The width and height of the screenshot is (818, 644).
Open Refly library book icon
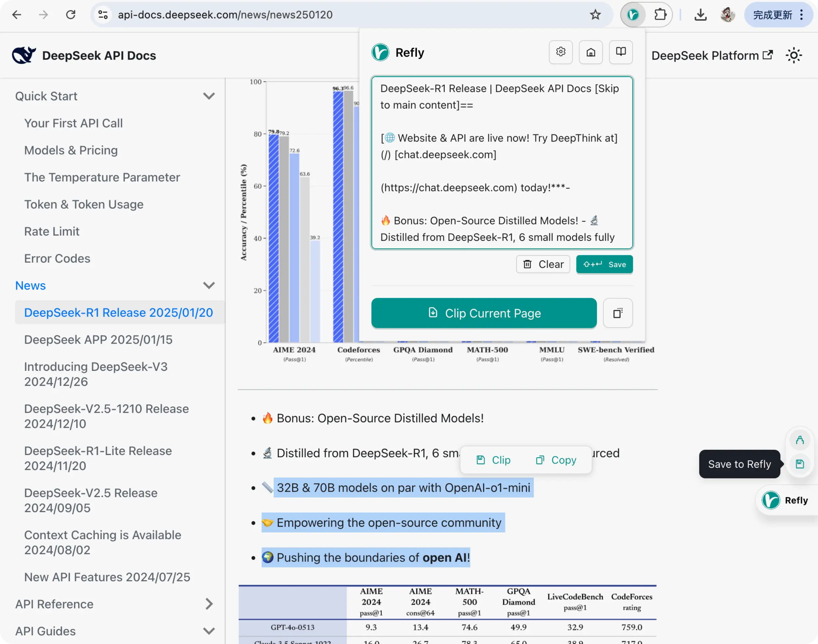point(621,52)
